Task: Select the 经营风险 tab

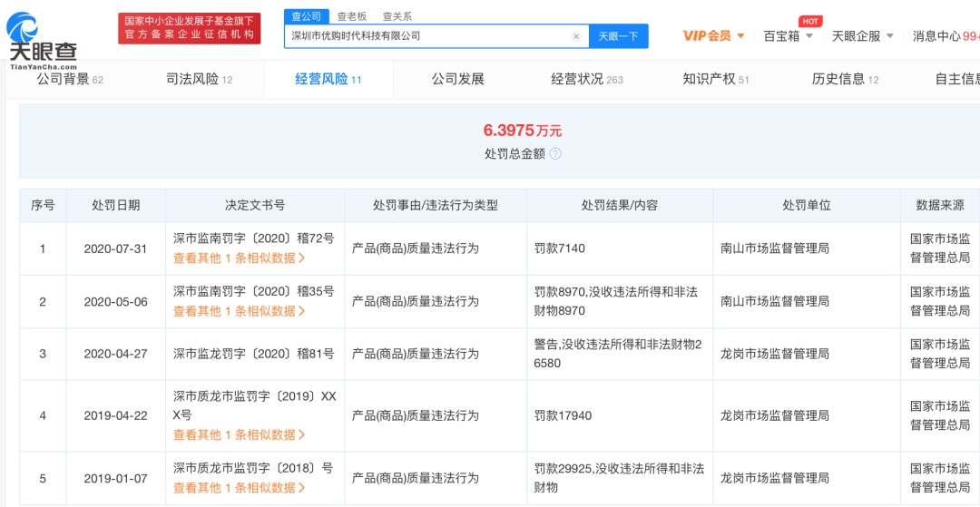Action: (x=328, y=79)
